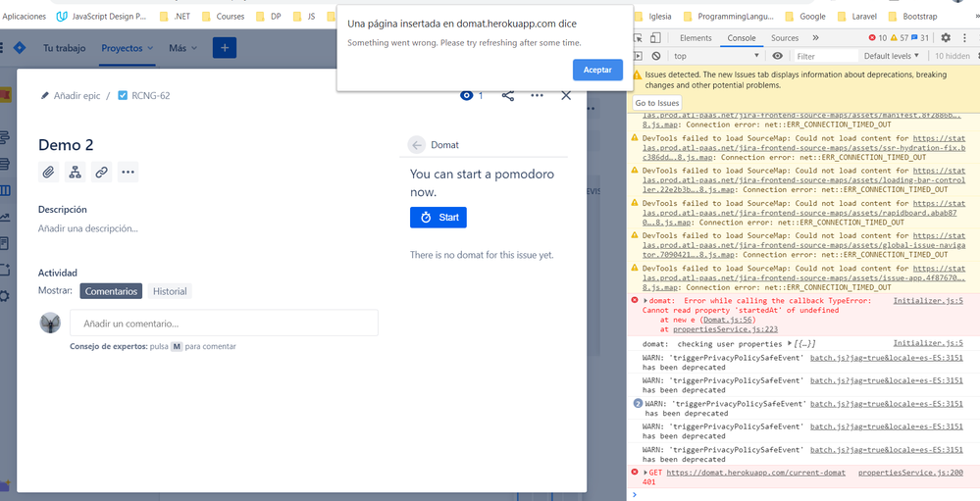
Task: Click the red error count icon
Action: [x=872, y=38]
